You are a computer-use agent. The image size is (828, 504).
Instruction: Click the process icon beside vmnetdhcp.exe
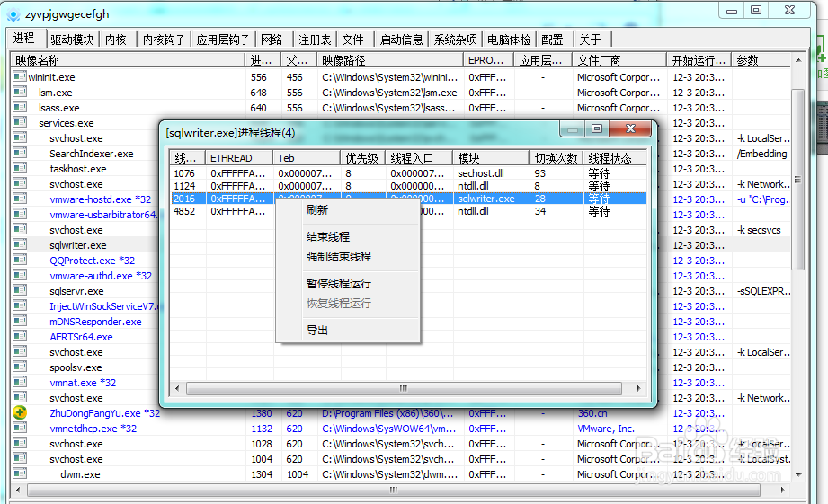[x=20, y=428]
